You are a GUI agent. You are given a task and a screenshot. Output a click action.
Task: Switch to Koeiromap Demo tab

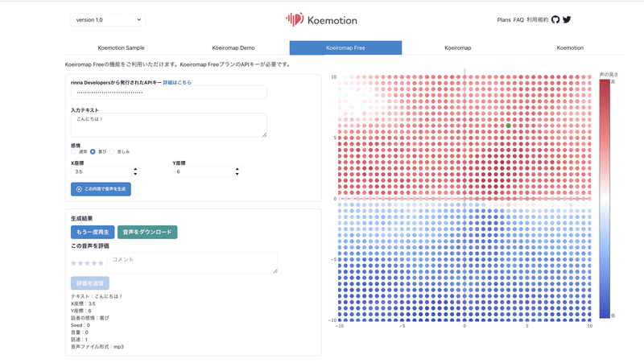(x=233, y=47)
